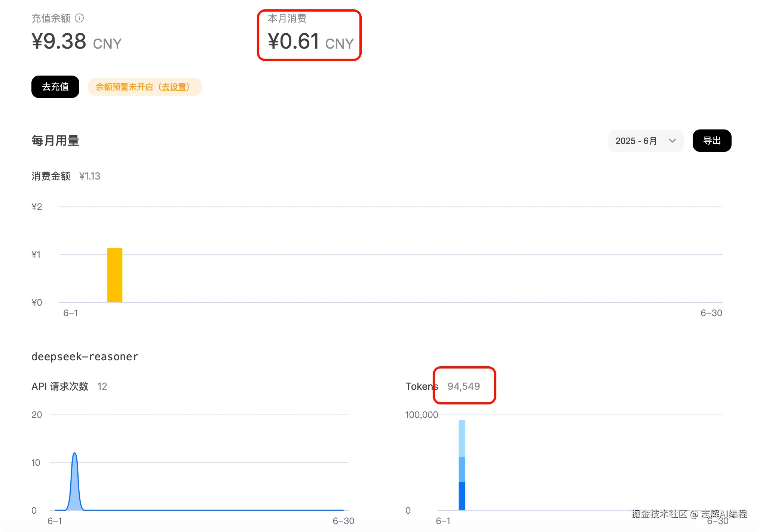Screen dimensions: 760x532
Task: Click the chevron arrow in month selector
Action: point(672,141)
